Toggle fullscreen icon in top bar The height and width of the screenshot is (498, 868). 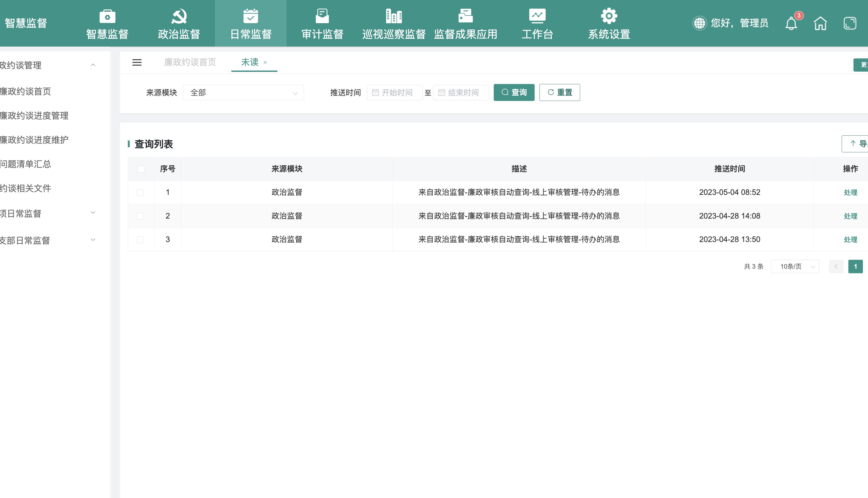pyautogui.click(x=850, y=23)
